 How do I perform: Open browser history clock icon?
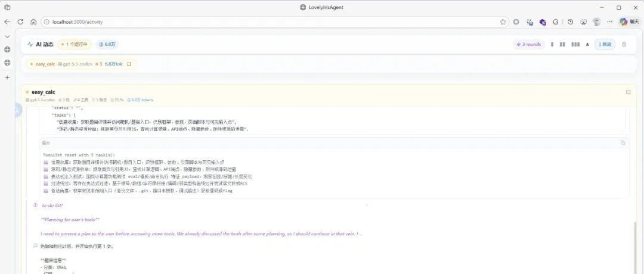point(570,22)
